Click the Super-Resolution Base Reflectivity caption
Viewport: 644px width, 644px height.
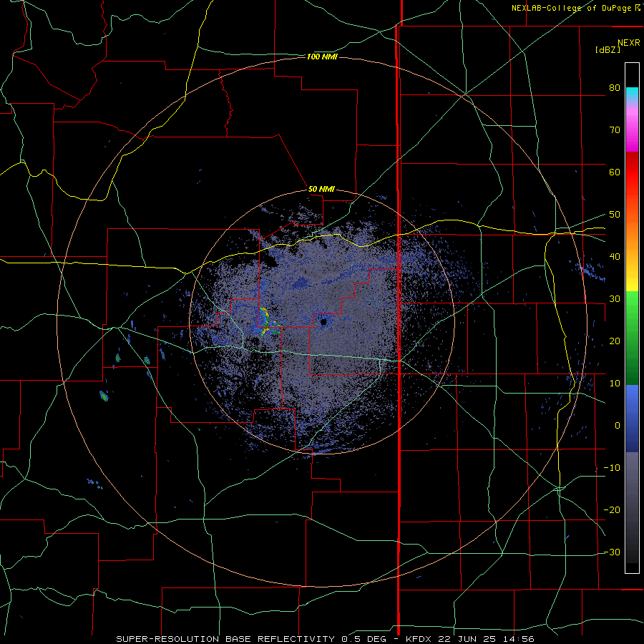tap(325, 639)
